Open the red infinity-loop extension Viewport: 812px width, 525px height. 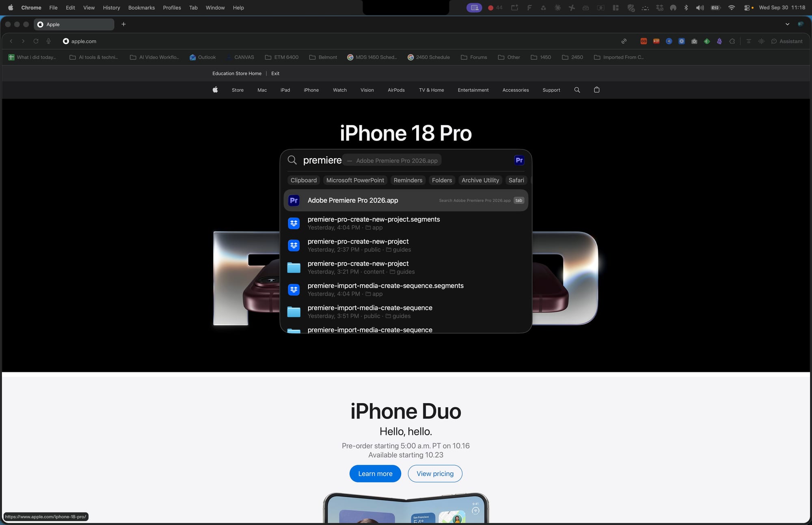click(644, 41)
